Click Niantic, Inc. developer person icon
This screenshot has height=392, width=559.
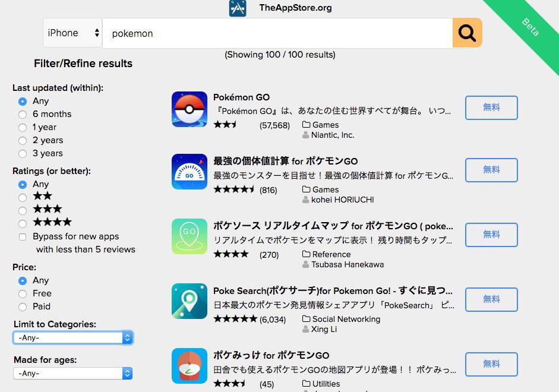tap(305, 135)
